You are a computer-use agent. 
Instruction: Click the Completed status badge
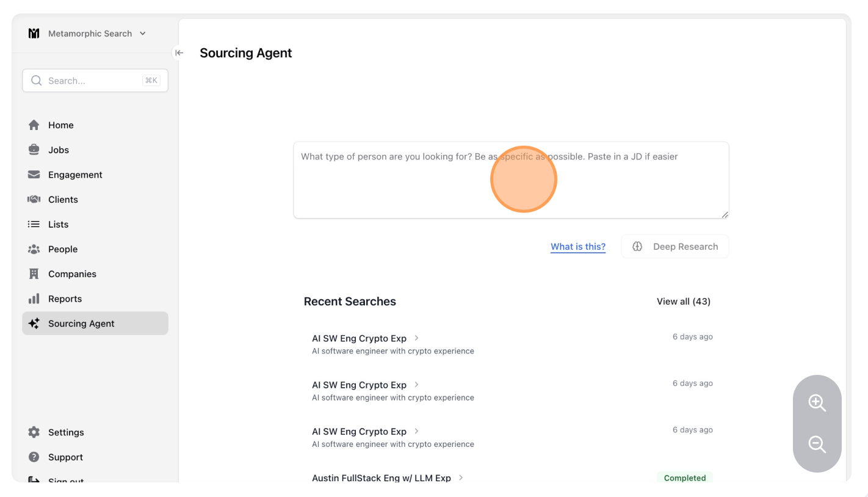tap(685, 478)
